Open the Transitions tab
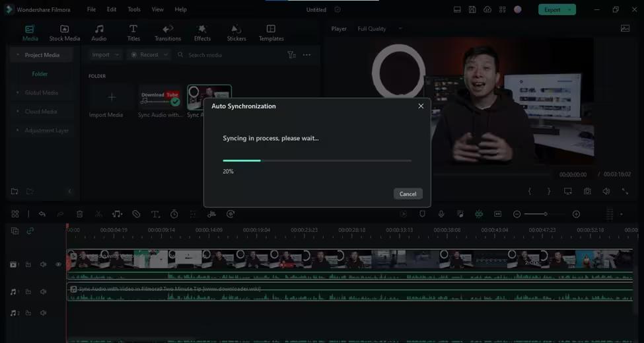 tap(168, 33)
